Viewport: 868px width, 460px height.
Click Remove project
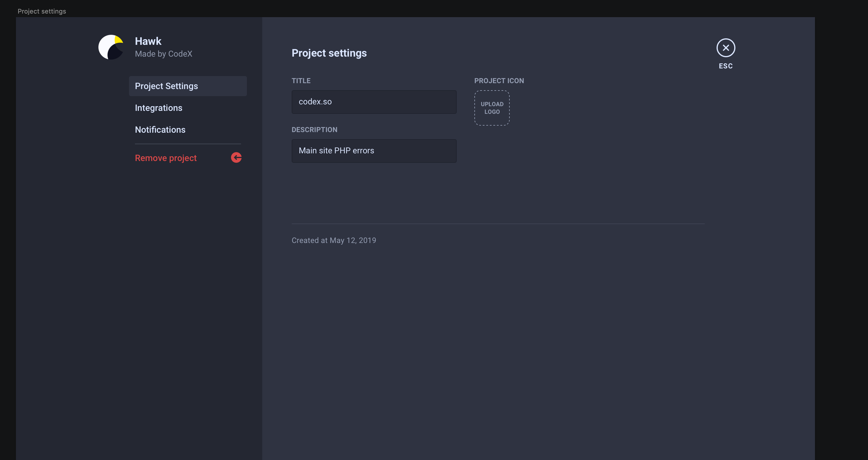pyautogui.click(x=166, y=157)
